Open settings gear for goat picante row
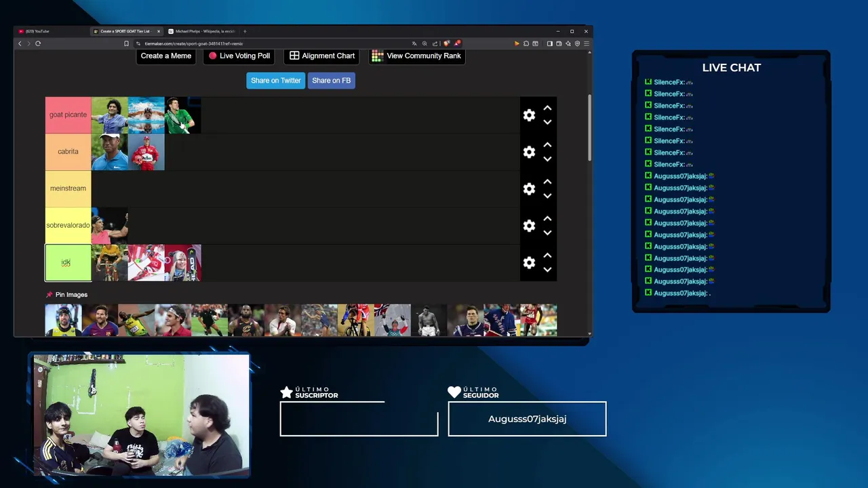 pyautogui.click(x=529, y=115)
